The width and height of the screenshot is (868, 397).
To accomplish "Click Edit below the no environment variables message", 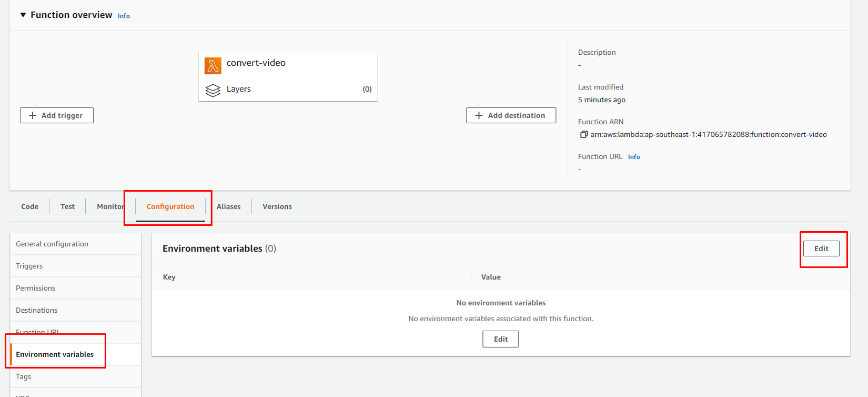I will (x=501, y=339).
